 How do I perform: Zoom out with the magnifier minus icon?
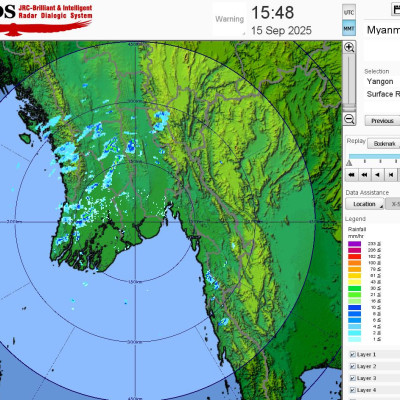[x=349, y=119]
